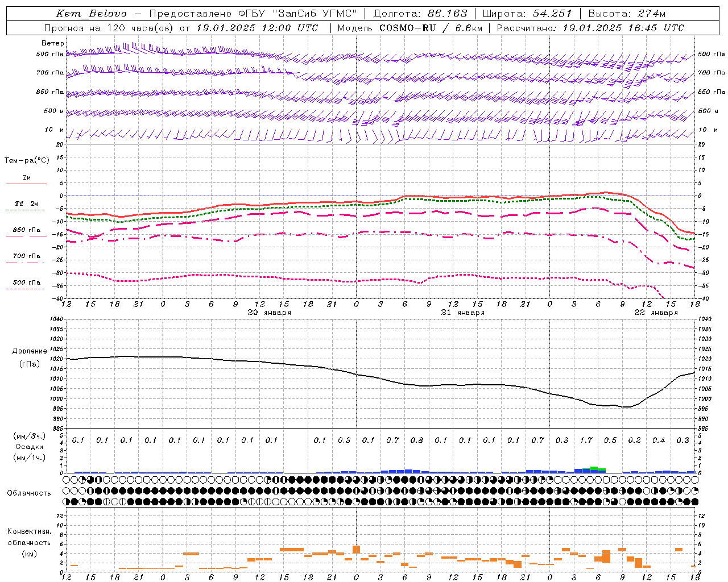Click the Модель COSMO-RU / 6.6км label

click(409, 28)
